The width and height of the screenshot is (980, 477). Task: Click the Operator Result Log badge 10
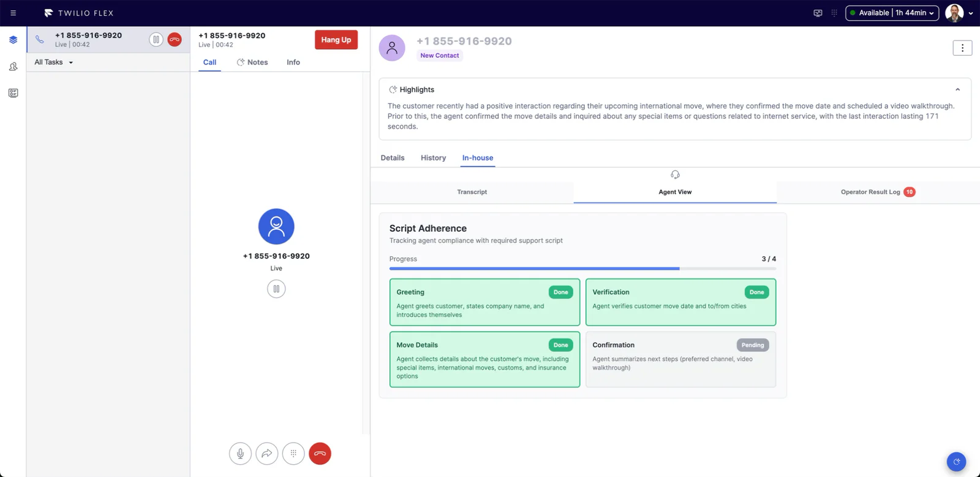[910, 192]
